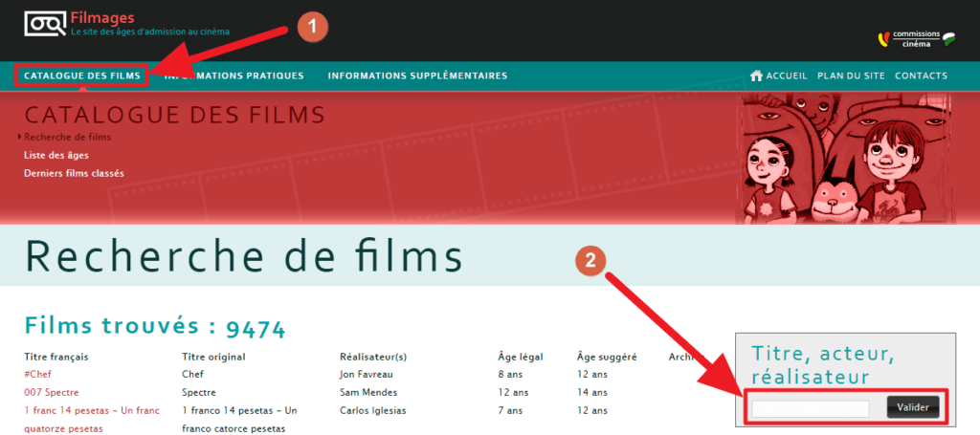The height and width of the screenshot is (435, 980).
Task: Open the Contacts page link
Action: coord(922,76)
